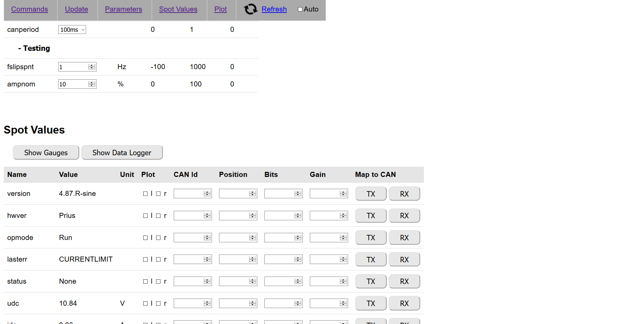Click TX button for version row

370,194
